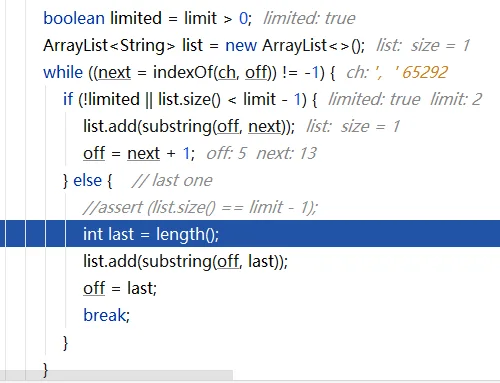Screen dimensions: 500x383
Task: Click 'list.add(substring(off, next));' statement
Action: (x=189, y=126)
